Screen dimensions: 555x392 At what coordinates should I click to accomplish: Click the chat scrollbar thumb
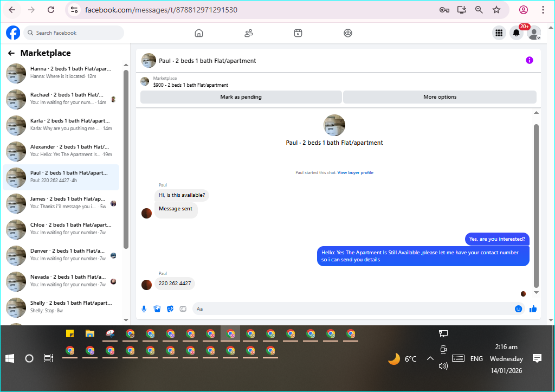coord(536,205)
